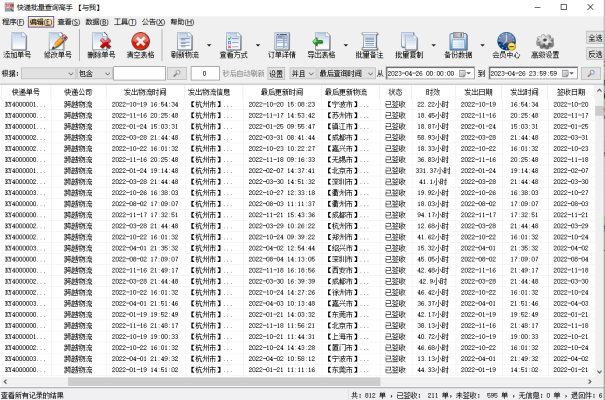Click the red 清空表格 icon
This screenshot has height=400, width=605.
[140, 43]
